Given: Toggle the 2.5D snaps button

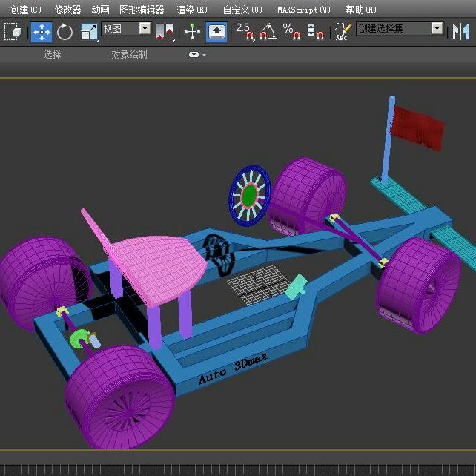Looking at the screenshot, I should [245, 32].
